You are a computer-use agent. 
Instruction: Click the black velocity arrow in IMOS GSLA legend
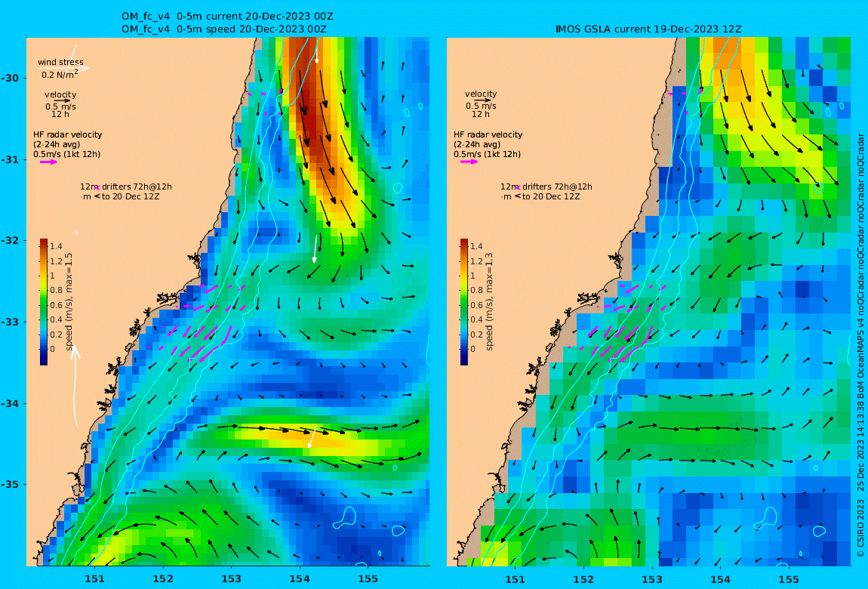click(482, 100)
